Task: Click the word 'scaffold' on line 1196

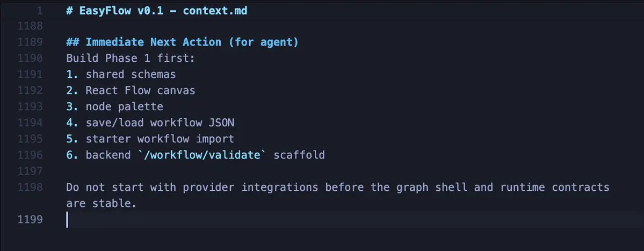Action: click(x=299, y=155)
